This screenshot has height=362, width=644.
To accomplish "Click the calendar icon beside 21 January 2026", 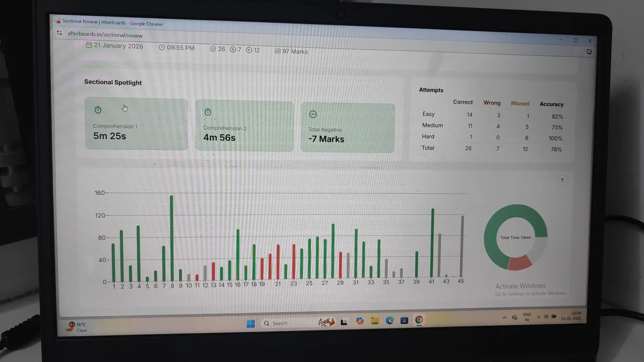I will 89,45.
